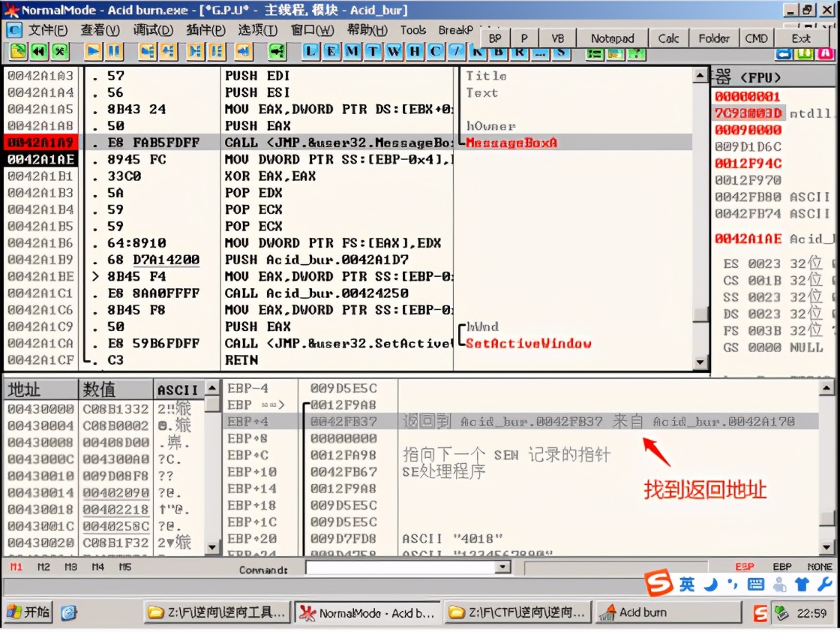
Task: Open CPU window via C icon
Action: pyautogui.click(x=436, y=52)
